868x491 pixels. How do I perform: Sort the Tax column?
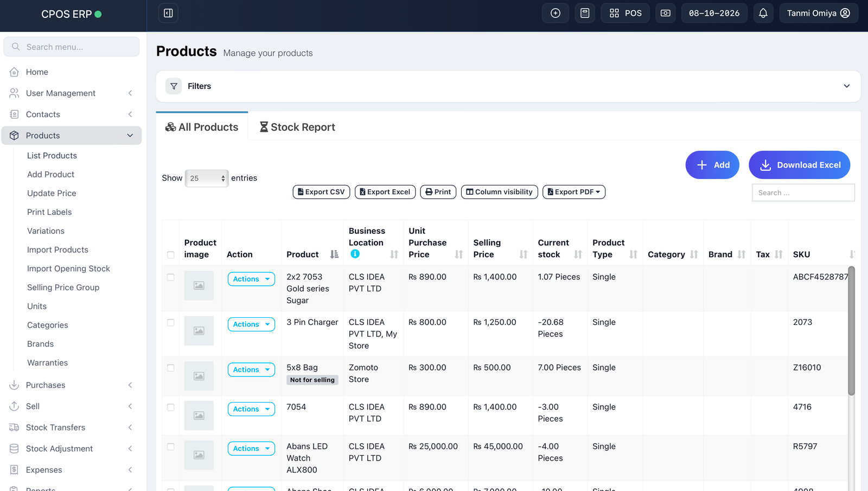[x=778, y=254]
